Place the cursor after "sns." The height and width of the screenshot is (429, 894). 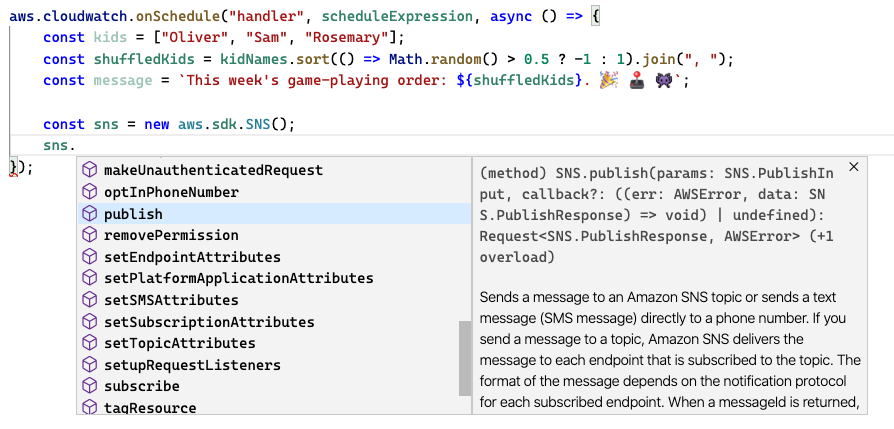tap(76, 145)
